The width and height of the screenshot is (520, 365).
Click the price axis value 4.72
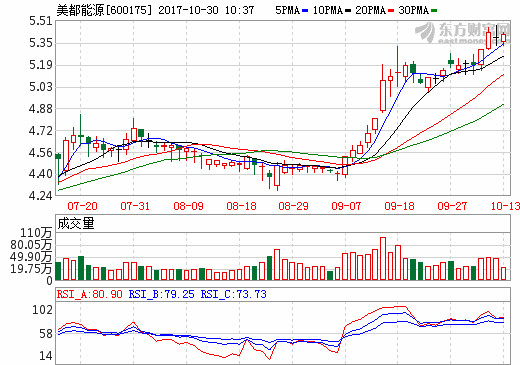pyautogui.click(x=41, y=131)
